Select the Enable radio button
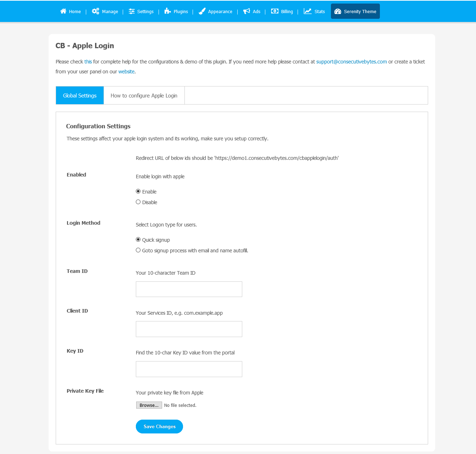The height and width of the screenshot is (454, 476). [138, 191]
